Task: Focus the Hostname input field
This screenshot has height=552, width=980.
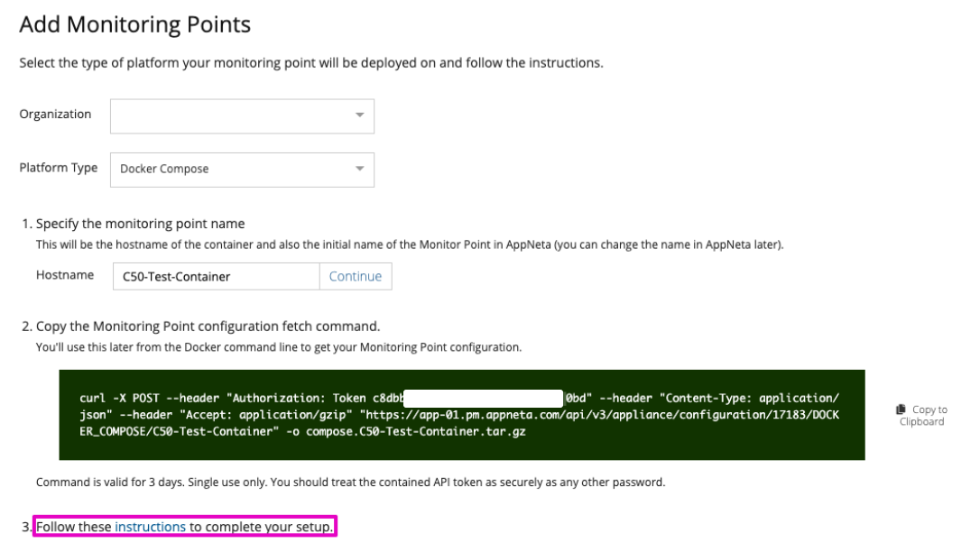Action: (x=216, y=277)
